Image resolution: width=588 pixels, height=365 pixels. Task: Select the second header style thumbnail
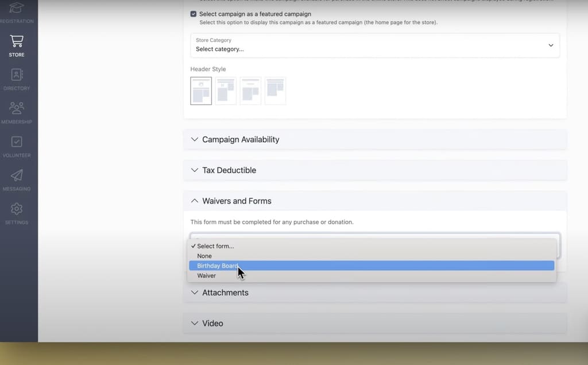point(226,91)
